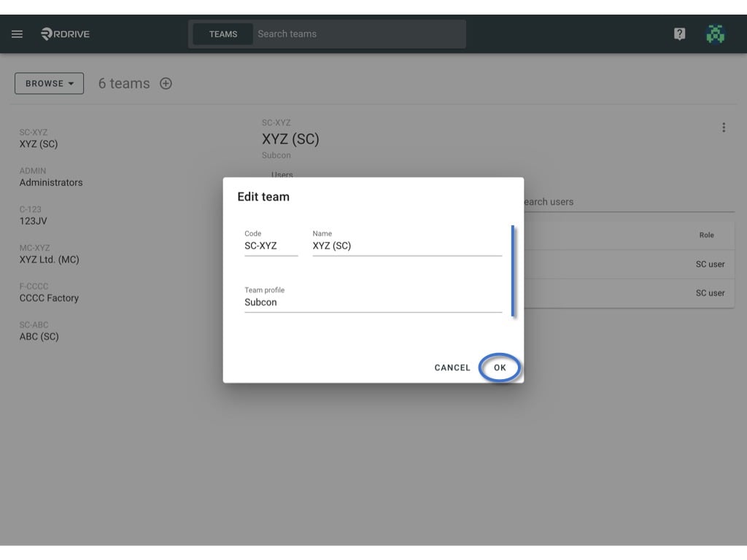Select the XYZ Ltd. (MC) team
This screenshot has height=560, width=747.
point(49,254)
